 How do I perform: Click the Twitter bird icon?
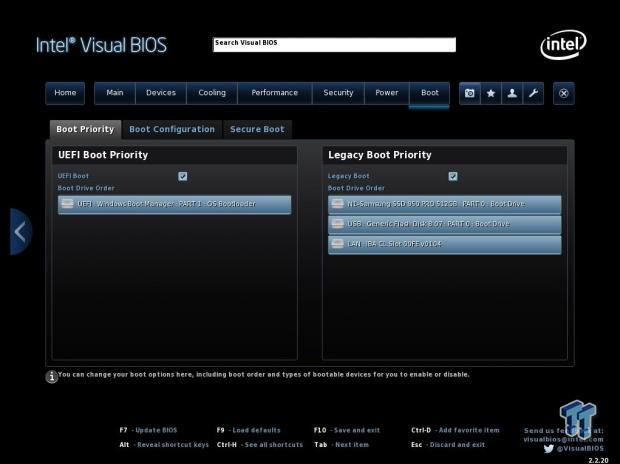(548, 449)
